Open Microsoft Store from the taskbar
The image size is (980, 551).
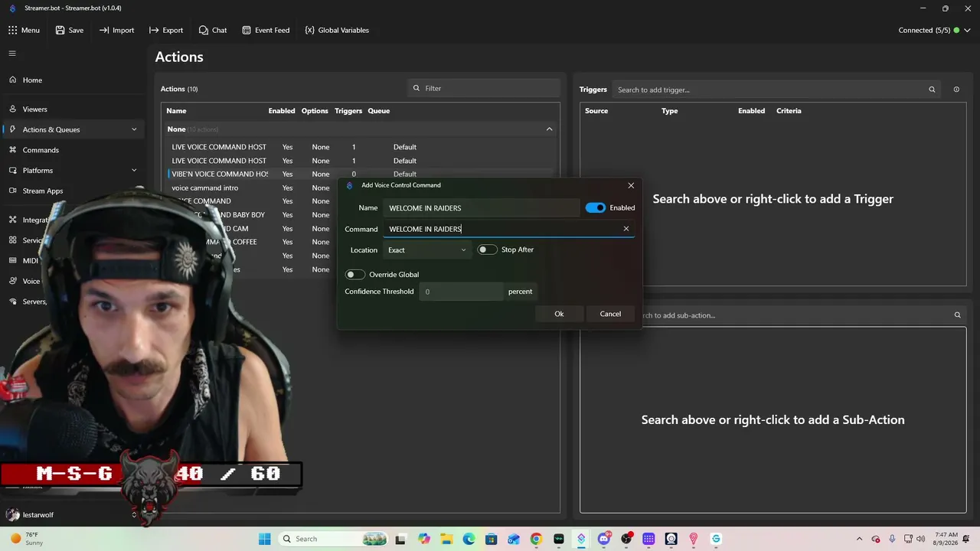point(492,539)
